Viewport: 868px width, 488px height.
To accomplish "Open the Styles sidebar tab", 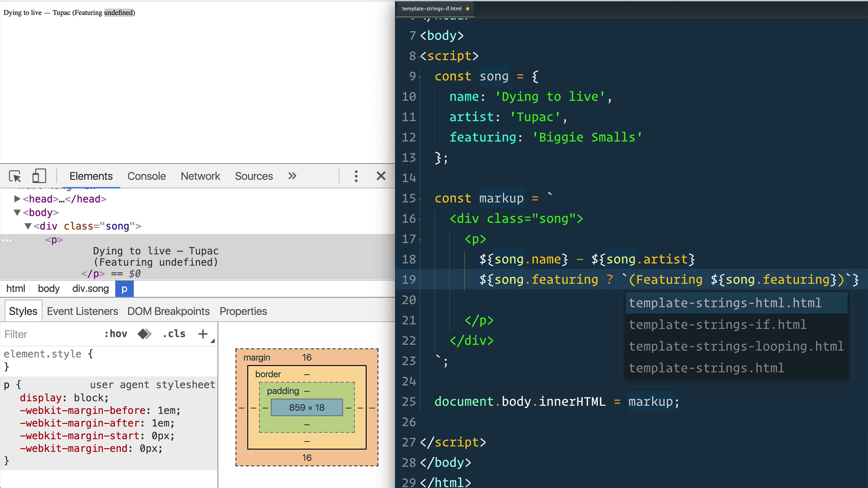I will (23, 311).
